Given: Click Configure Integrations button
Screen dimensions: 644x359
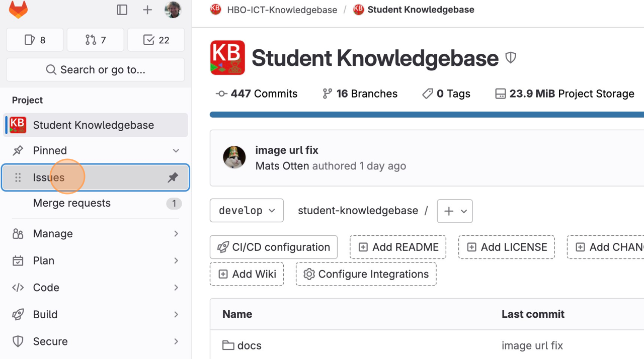Looking at the screenshot, I should [x=366, y=274].
